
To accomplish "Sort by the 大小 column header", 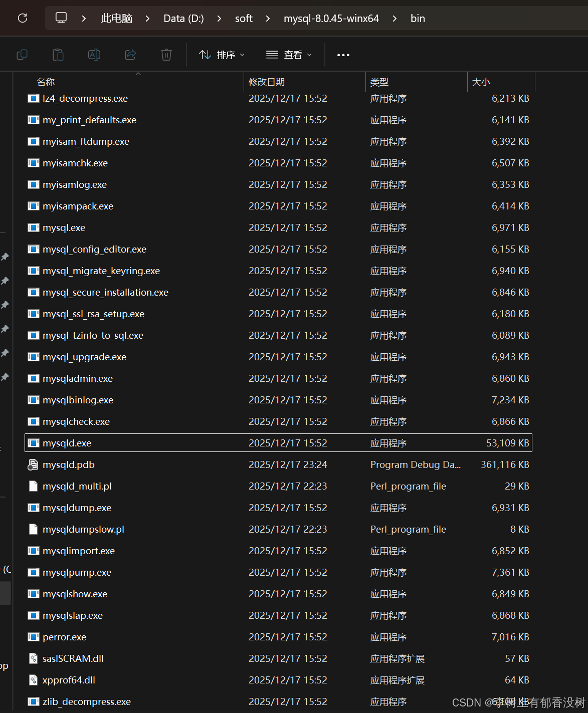I will tap(481, 82).
